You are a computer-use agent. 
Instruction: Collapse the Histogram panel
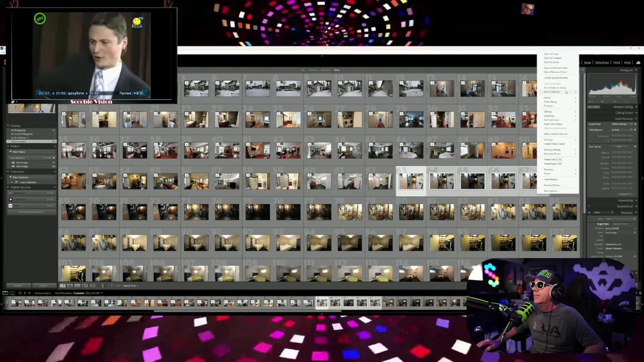click(x=636, y=70)
